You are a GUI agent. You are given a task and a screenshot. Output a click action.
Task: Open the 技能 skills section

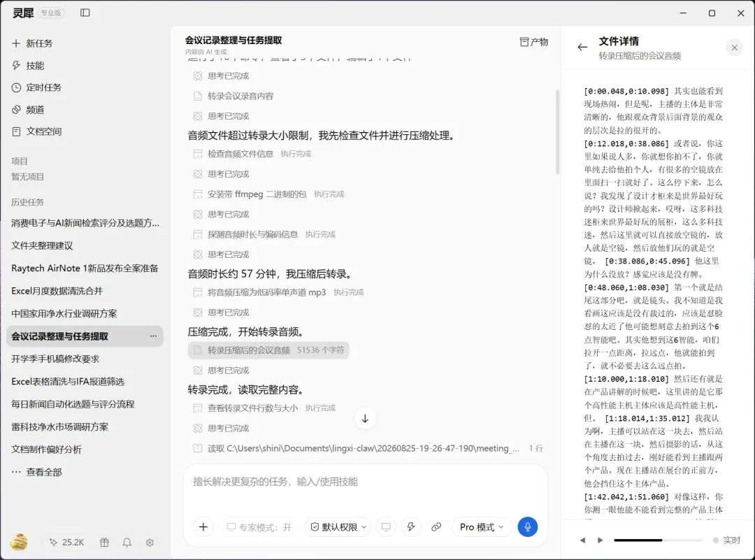(x=28, y=66)
